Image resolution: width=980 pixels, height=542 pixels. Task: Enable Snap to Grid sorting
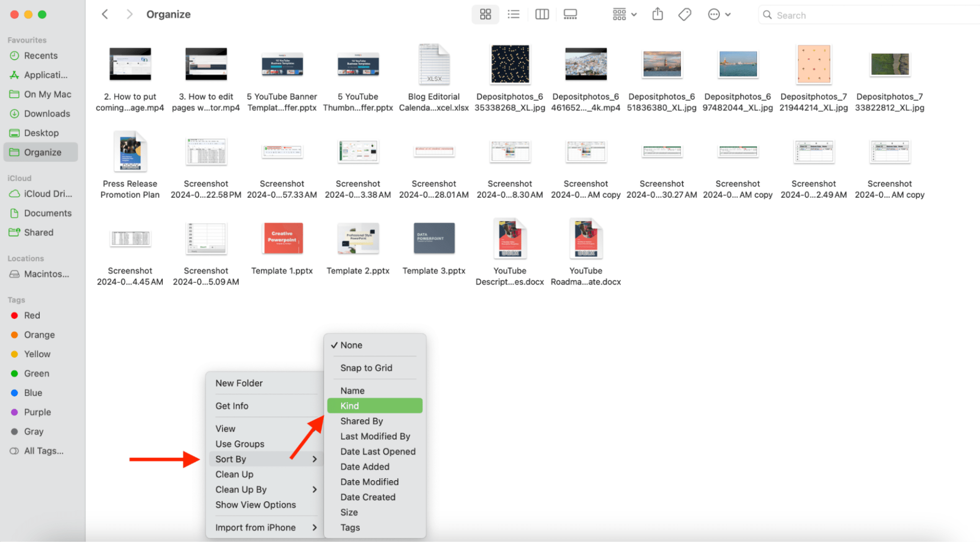point(366,368)
